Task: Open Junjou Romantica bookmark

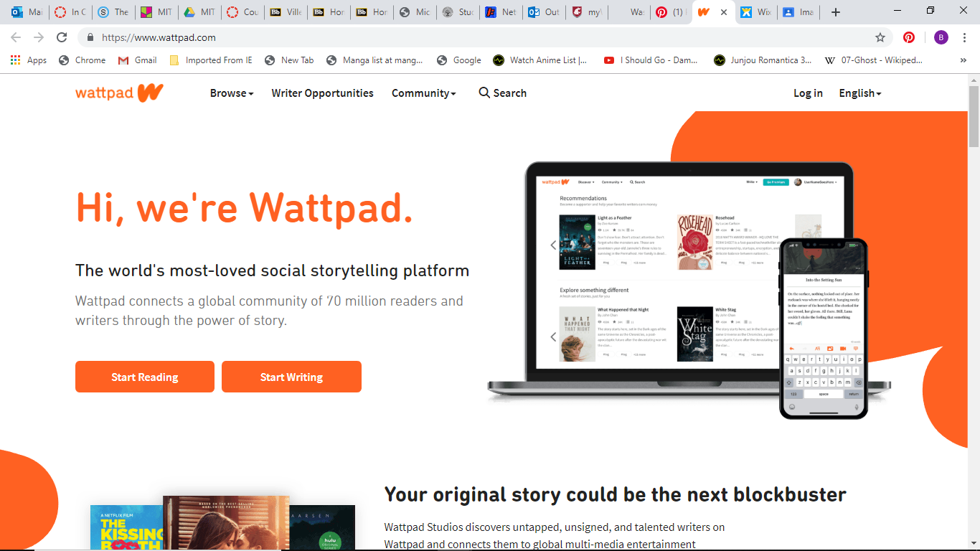Action: (763, 60)
